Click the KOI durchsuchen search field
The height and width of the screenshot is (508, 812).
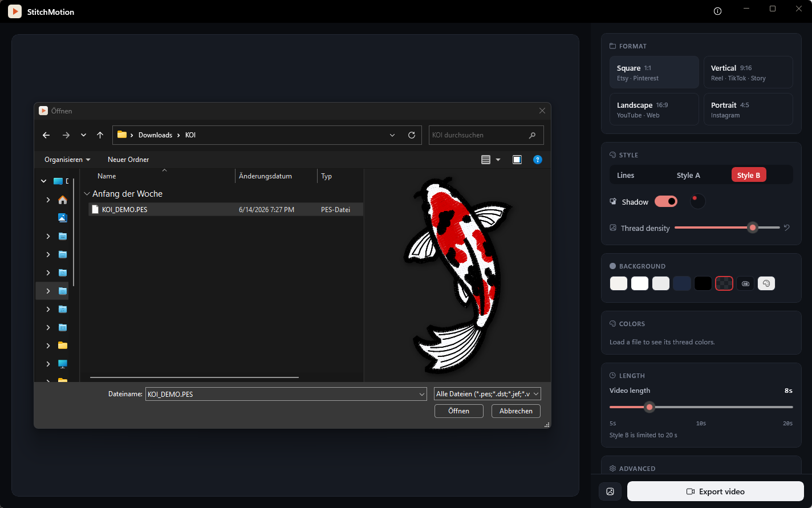[486, 135]
